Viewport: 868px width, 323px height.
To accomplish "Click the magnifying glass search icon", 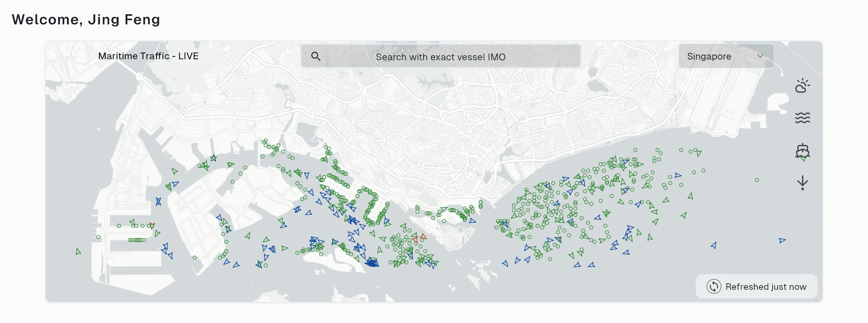I will 316,56.
